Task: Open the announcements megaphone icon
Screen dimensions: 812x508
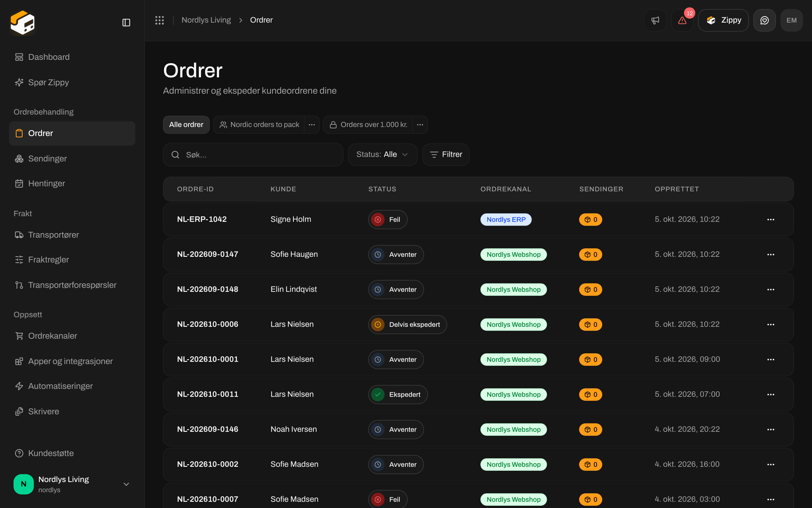Action: point(655,20)
